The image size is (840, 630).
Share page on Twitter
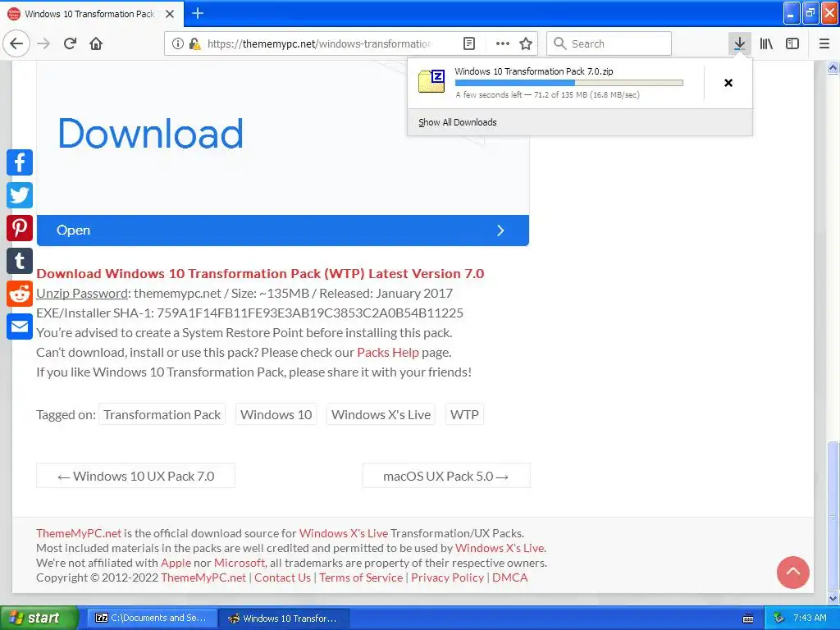point(20,195)
